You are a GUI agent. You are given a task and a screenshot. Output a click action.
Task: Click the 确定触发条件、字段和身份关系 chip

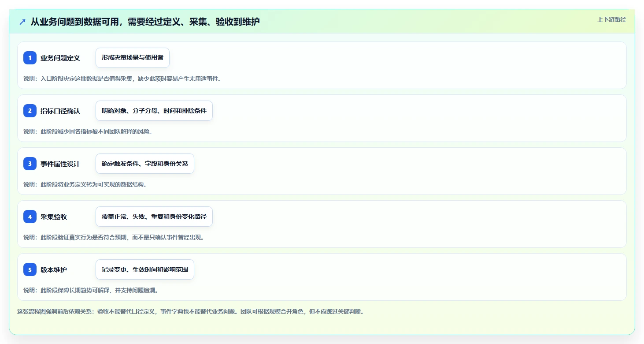(x=145, y=164)
